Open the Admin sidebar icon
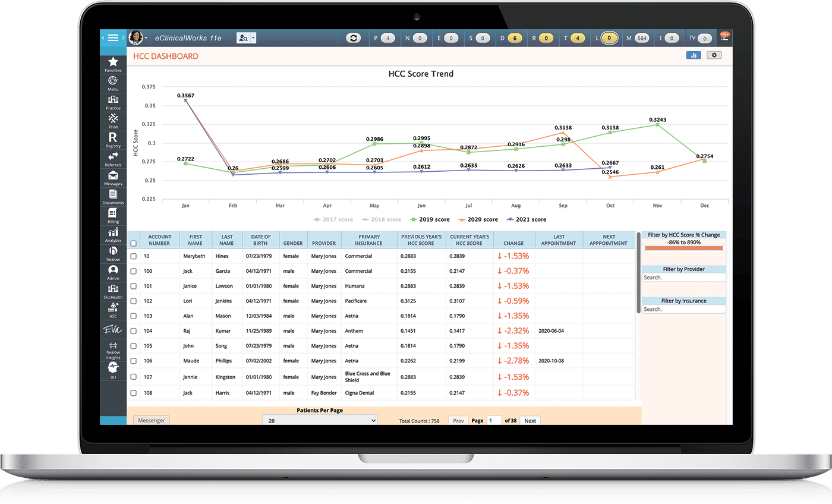Image resolution: width=832 pixels, height=504 pixels. [x=113, y=273]
